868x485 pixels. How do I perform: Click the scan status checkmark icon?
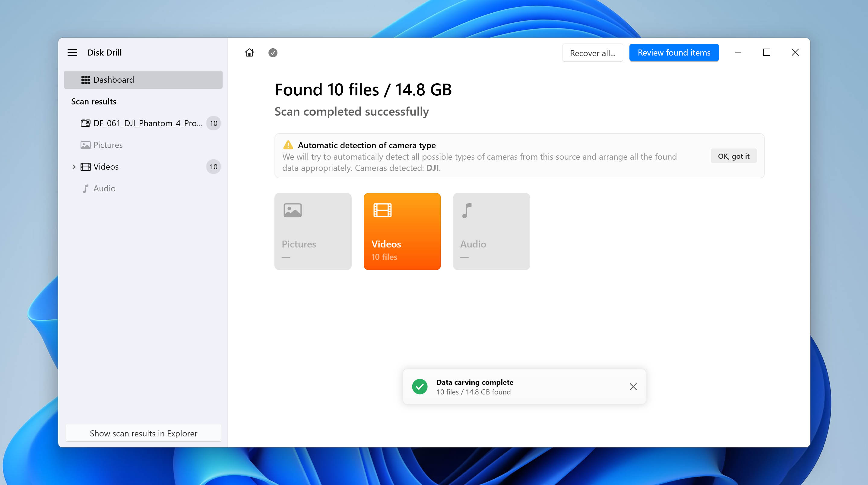[273, 53]
